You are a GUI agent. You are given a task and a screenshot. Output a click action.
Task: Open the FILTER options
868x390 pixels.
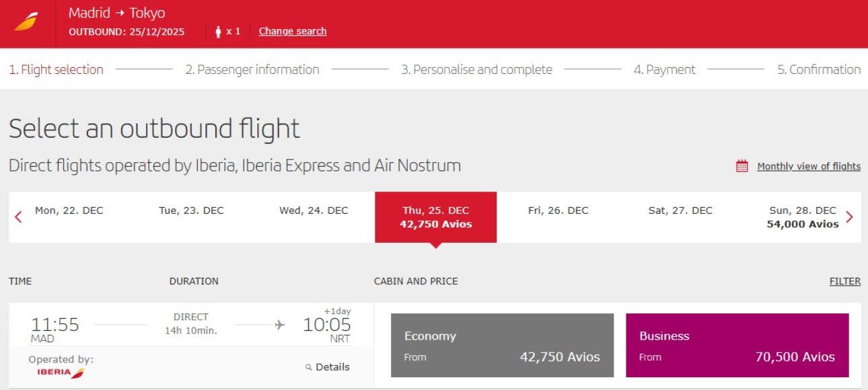(x=845, y=281)
